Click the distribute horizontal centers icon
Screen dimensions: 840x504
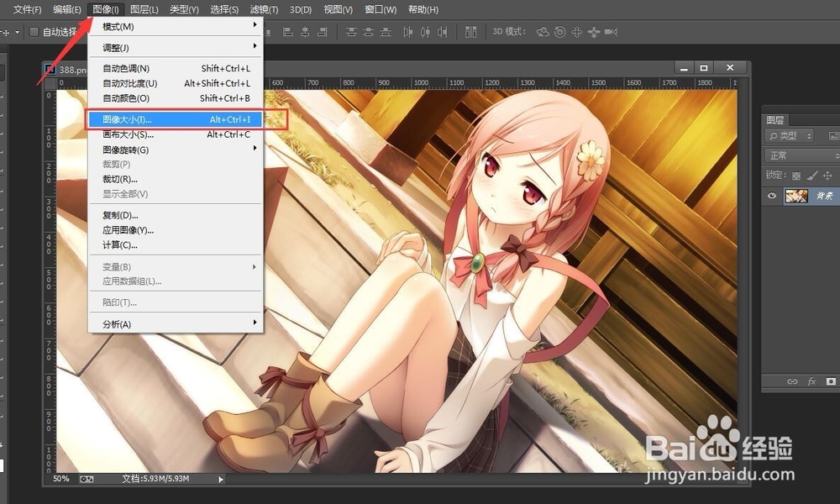click(425, 32)
